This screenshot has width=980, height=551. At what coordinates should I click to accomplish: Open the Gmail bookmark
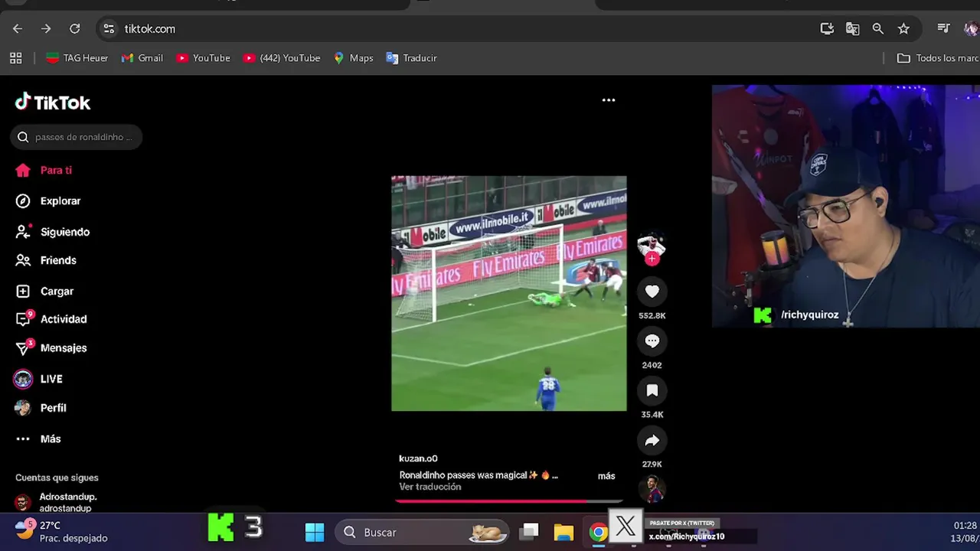142,58
